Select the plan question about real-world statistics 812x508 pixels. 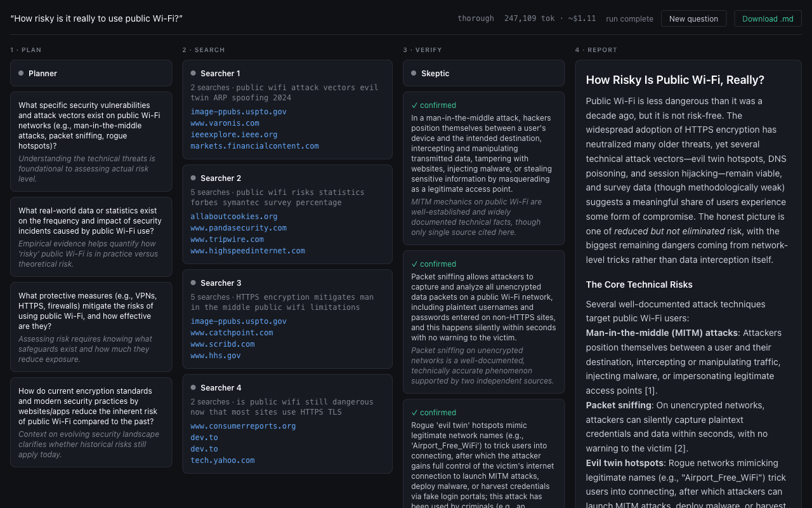click(91, 221)
